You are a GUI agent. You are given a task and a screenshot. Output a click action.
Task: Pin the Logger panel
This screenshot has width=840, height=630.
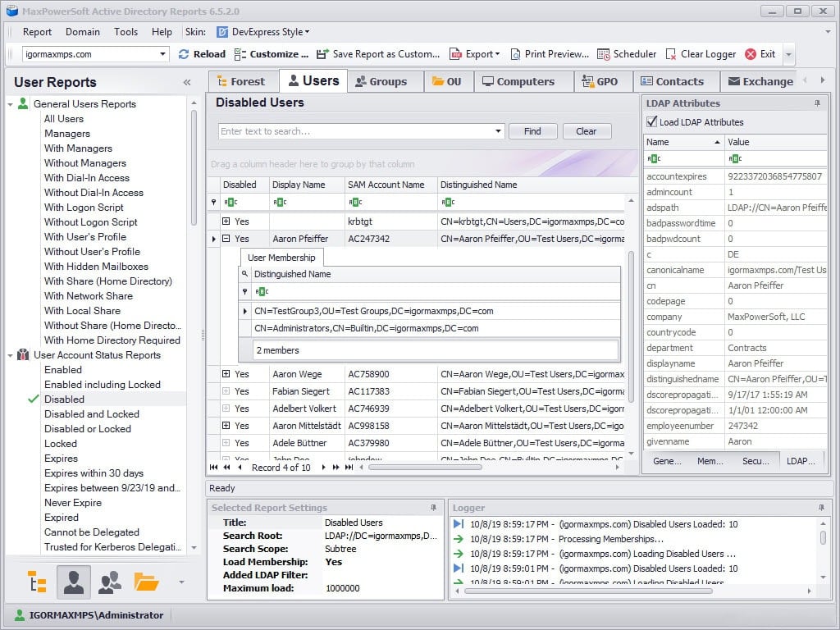click(x=821, y=507)
